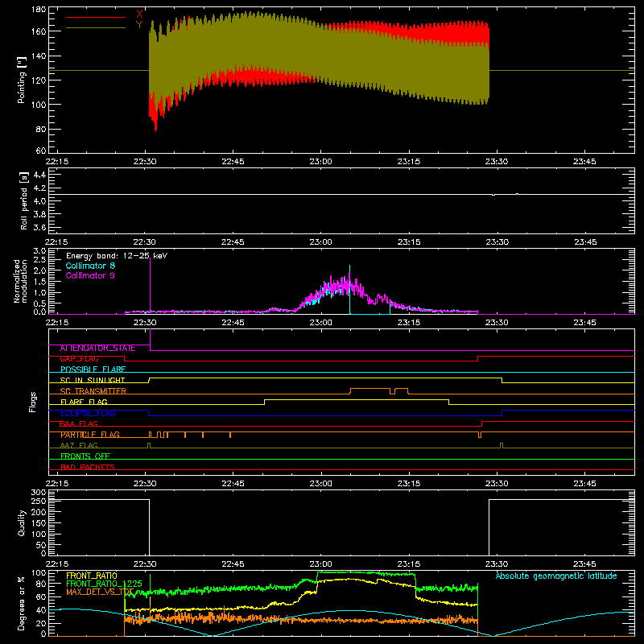Click '23:15' time label under modulation plot
644x644 pixels.
409,323
